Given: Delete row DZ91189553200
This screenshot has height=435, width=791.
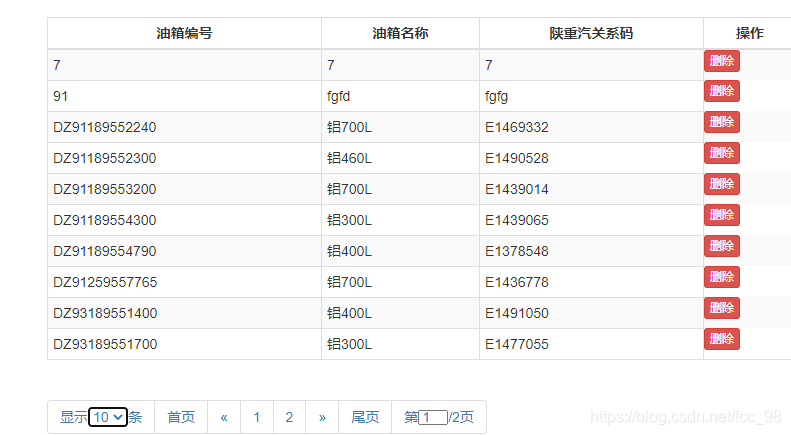Looking at the screenshot, I should (721, 185).
